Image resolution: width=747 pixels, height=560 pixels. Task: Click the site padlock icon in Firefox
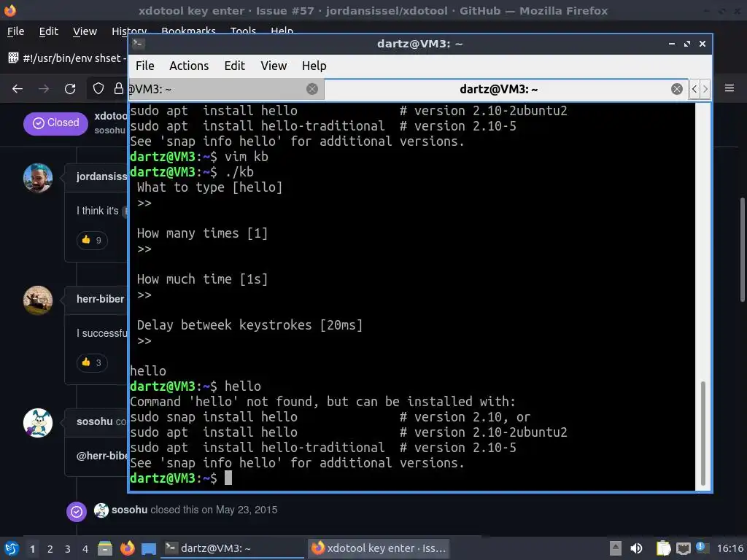click(x=119, y=88)
